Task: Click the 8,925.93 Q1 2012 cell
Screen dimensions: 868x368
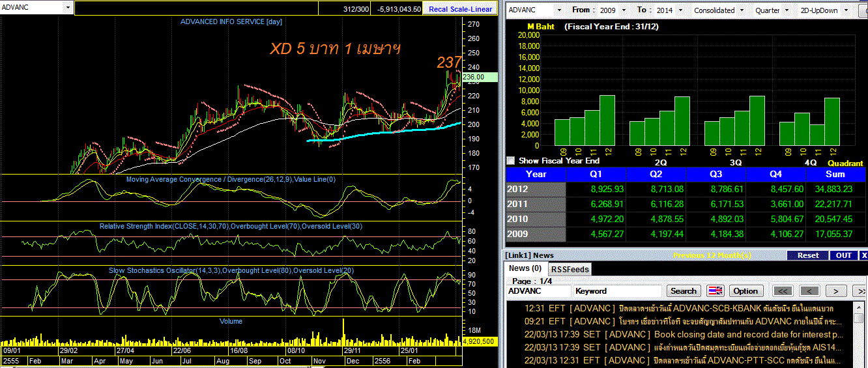Action: 596,189
